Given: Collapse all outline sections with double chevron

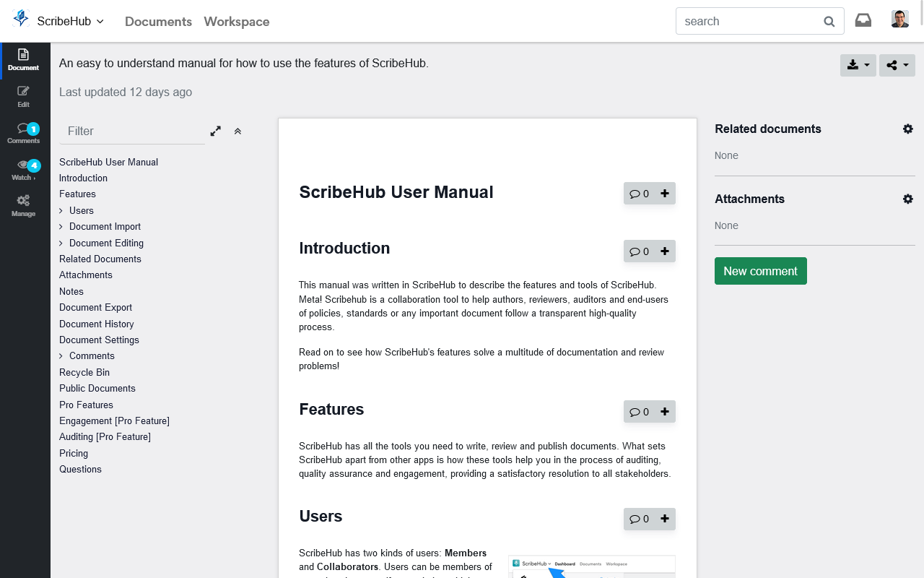Looking at the screenshot, I should [x=237, y=131].
